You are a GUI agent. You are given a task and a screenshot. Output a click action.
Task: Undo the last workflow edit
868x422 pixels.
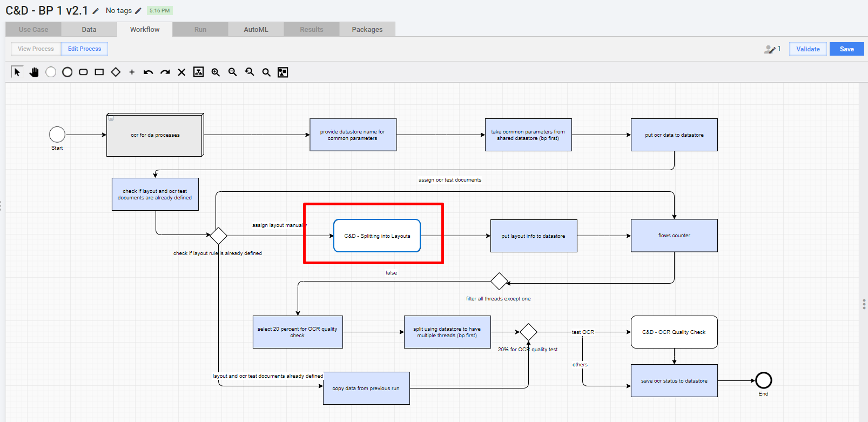tap(149, 72)
